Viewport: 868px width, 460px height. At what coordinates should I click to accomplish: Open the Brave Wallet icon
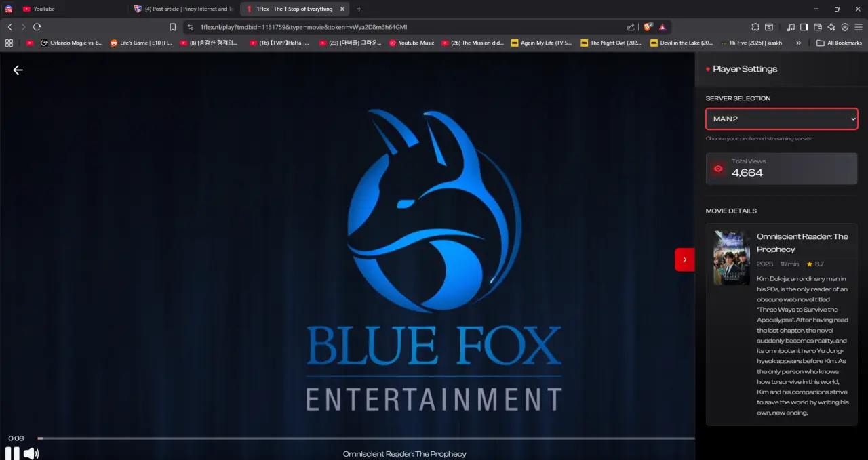point(818,27)
